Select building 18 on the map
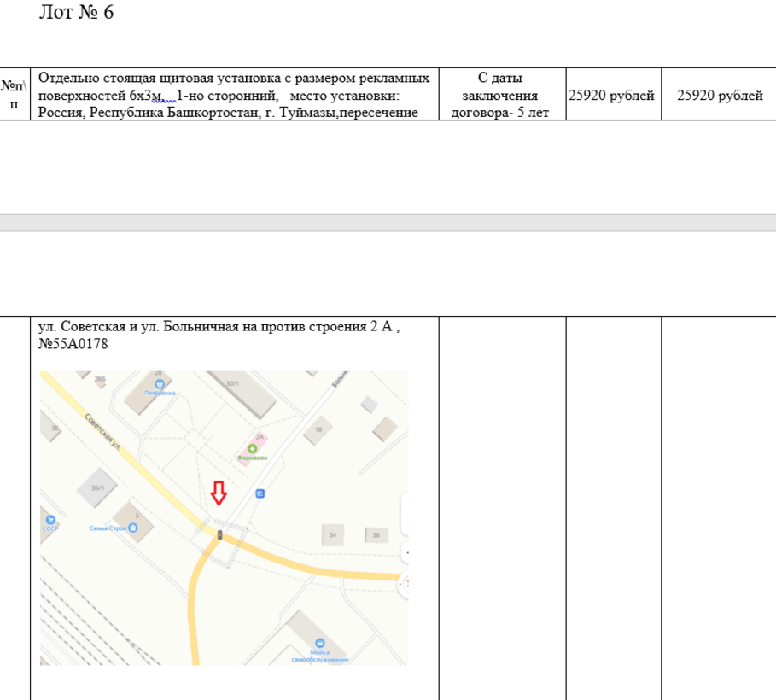Screen dimensions: 776x700 tap(318, 430)
